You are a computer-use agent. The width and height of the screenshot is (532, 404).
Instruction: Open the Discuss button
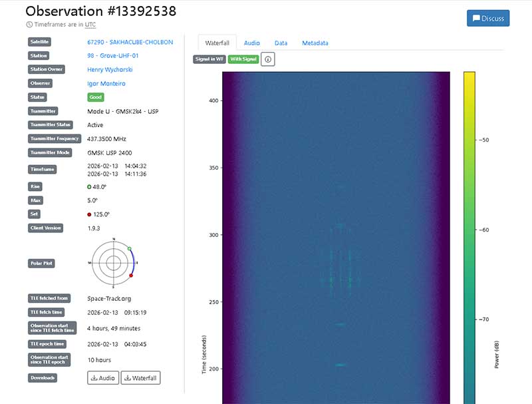click(x=488, y=19)
